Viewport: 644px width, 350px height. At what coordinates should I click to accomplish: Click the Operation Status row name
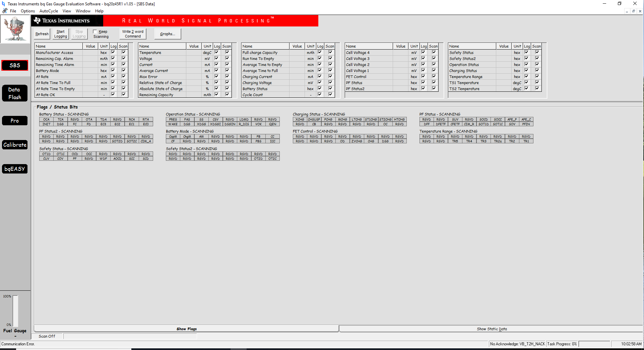tap(464, 65)
